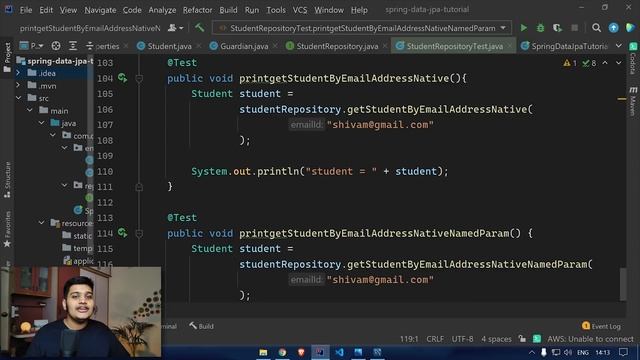Open Search Everywhere magnifier

pyautogui.click(x=596, y=28)
